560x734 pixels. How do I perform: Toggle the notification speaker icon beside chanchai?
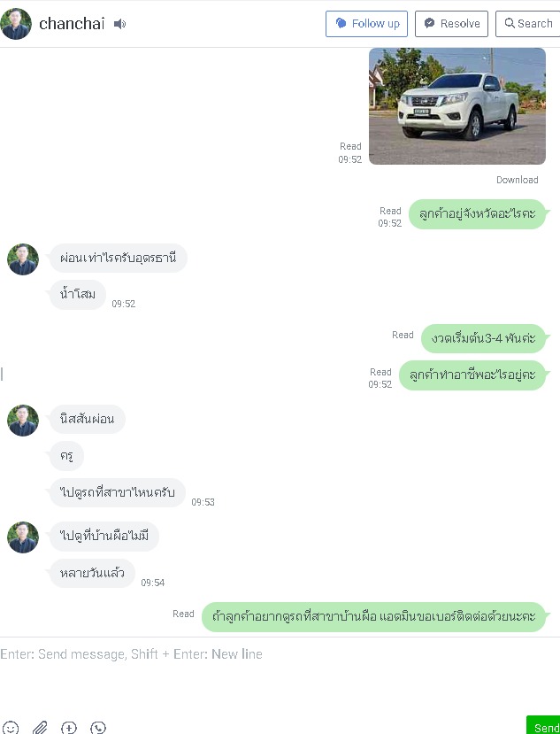pos(119,24)
